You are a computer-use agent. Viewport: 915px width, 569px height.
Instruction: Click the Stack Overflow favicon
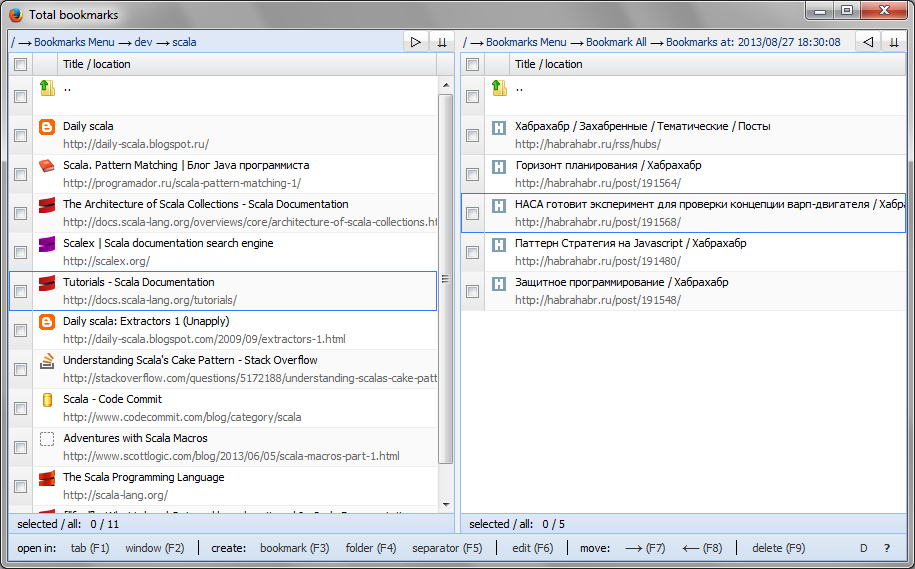point(47,361)
